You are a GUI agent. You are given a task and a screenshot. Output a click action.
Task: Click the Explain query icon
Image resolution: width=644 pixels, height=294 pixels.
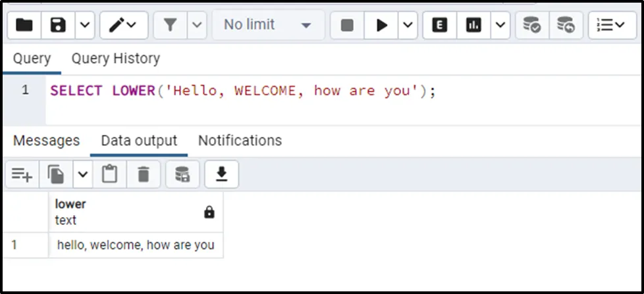(x=440, y=26)
